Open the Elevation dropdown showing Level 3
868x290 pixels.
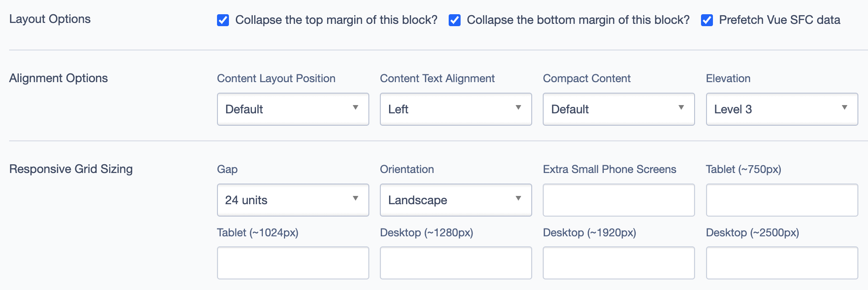[781, 109]
